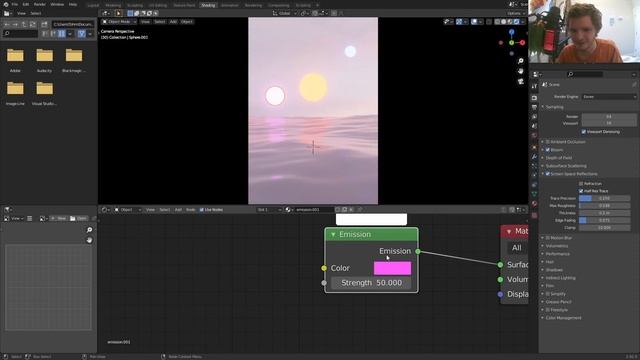Click the Blender logo menu icon

coord(6,4)
